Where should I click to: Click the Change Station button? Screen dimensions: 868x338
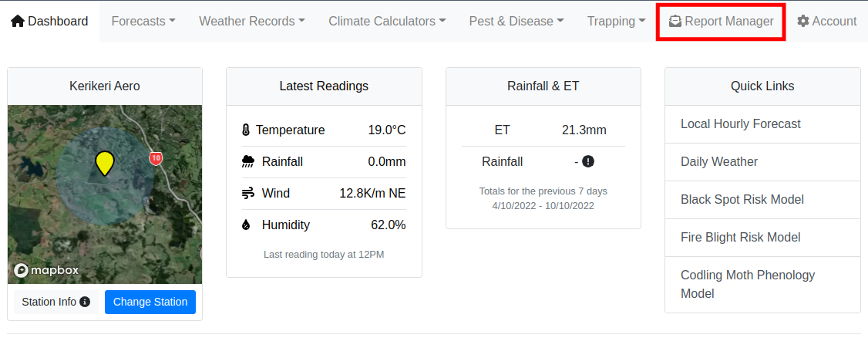coord(150,302)
